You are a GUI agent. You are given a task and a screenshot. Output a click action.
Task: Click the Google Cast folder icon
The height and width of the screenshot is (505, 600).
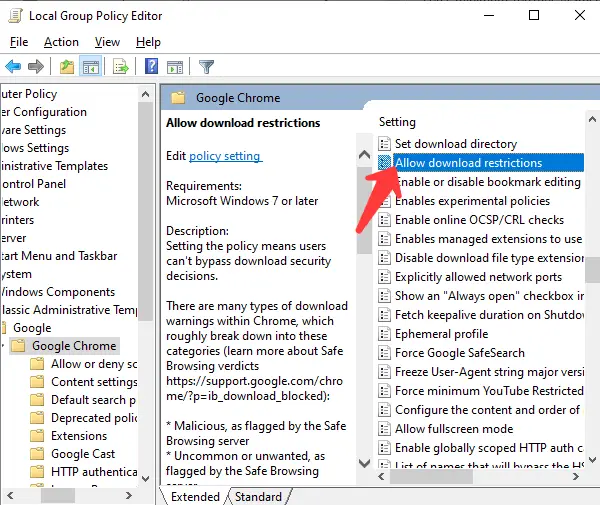[37, 453]
